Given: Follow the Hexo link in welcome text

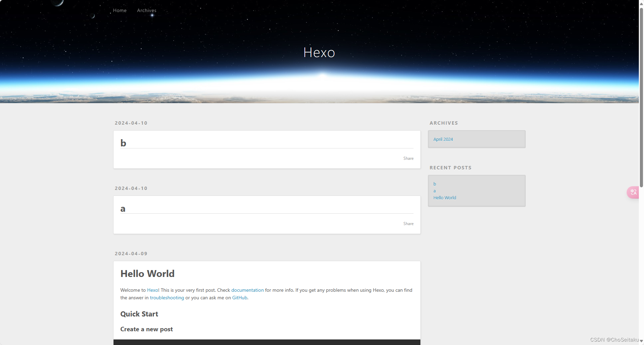Looking at the screenshot, I should (x=153, y=290).
